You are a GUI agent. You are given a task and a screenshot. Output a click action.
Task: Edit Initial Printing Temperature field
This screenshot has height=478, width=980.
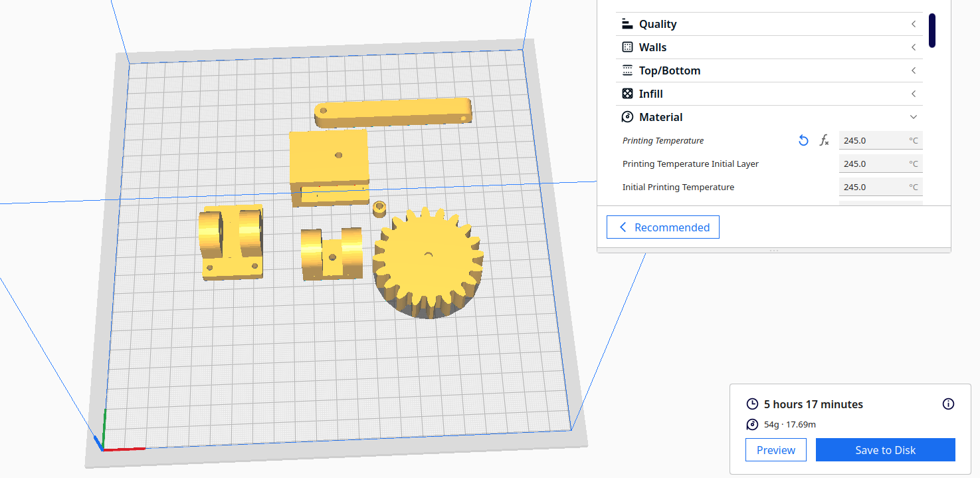[880, 187]
